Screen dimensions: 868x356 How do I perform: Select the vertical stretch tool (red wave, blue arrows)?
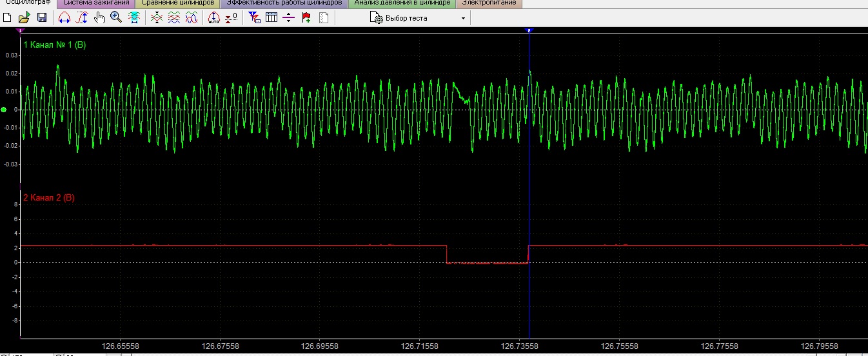[x=82, y=18]
